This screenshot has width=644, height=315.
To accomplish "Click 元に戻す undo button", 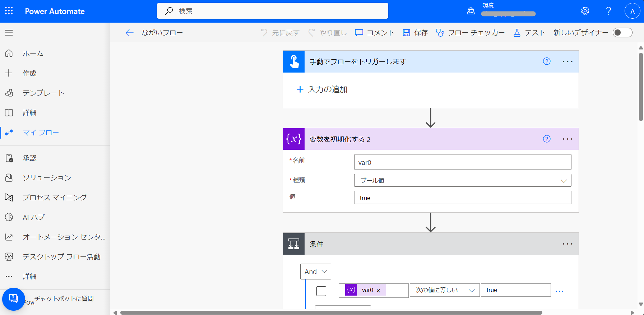I will pyautogui.click(x=280, y=33).
